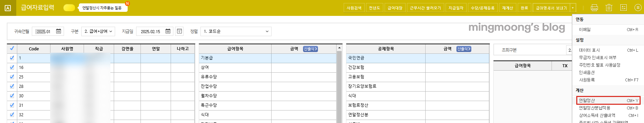Screen dimensions: 644x123
Task: Open the print icon in the toolbar
Action: click(x=594, y=7)
